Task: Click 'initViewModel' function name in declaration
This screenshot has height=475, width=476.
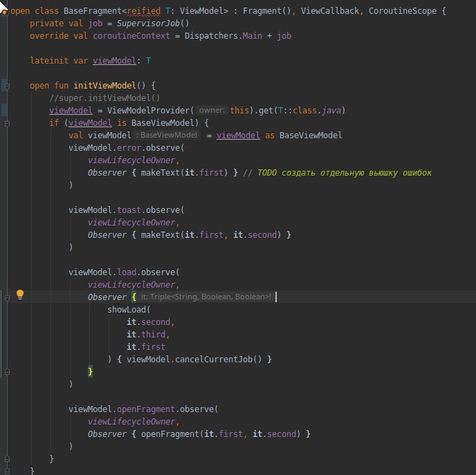Action: (104, 86)
